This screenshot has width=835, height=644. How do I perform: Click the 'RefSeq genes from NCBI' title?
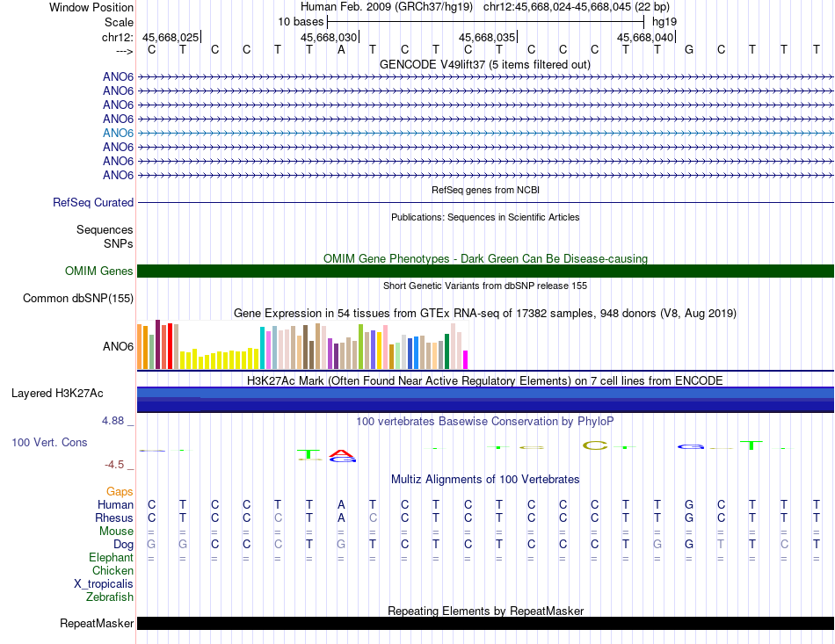485,190
